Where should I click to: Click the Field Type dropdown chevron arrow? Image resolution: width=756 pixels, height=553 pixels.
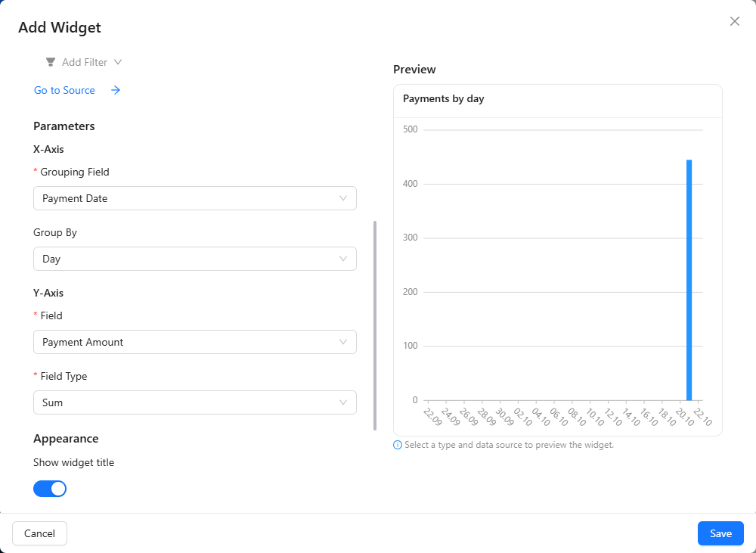coord(343,402)
